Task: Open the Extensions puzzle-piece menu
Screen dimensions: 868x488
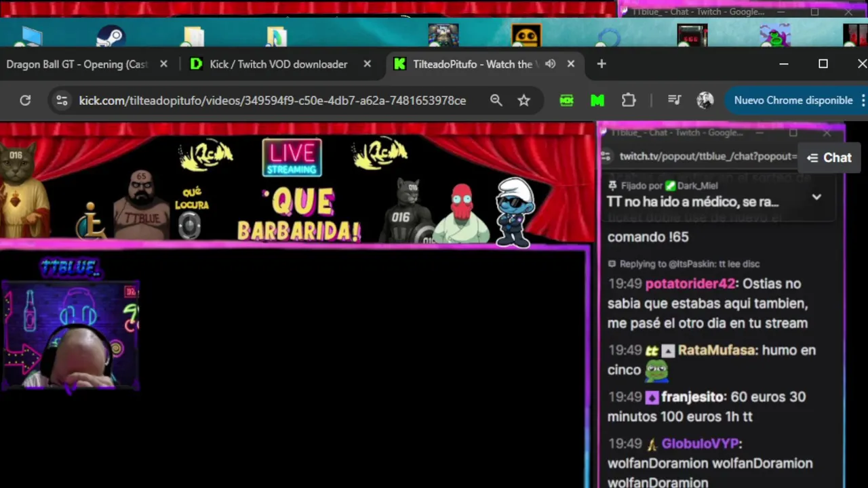Action: (x=629, y=100)
